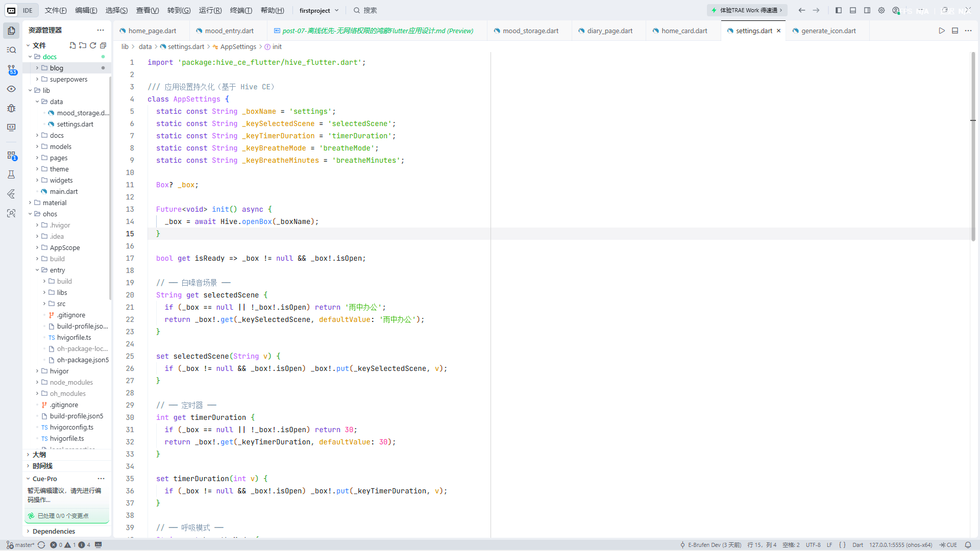The image size is (980, 551).
Task: Click the editor layout icon next to Run
Action: click(955, 31)
